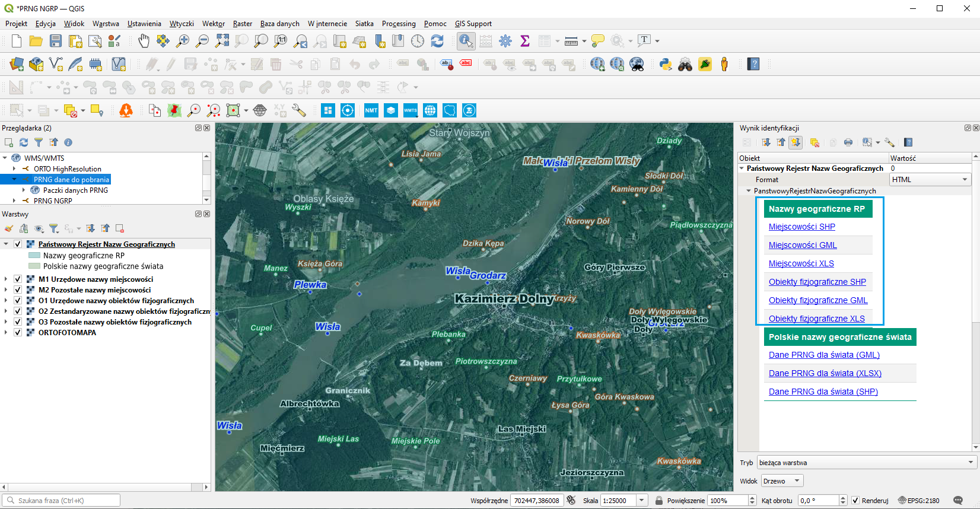Open the Warstwa menu
The height and width of the screenshot is (509, 980).
[x=106, y=24]
